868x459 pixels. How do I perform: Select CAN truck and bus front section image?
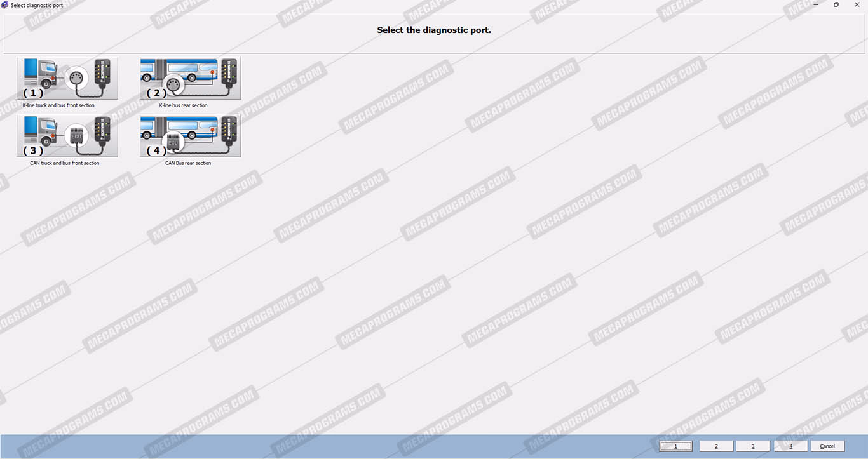(x=67, y=136)
